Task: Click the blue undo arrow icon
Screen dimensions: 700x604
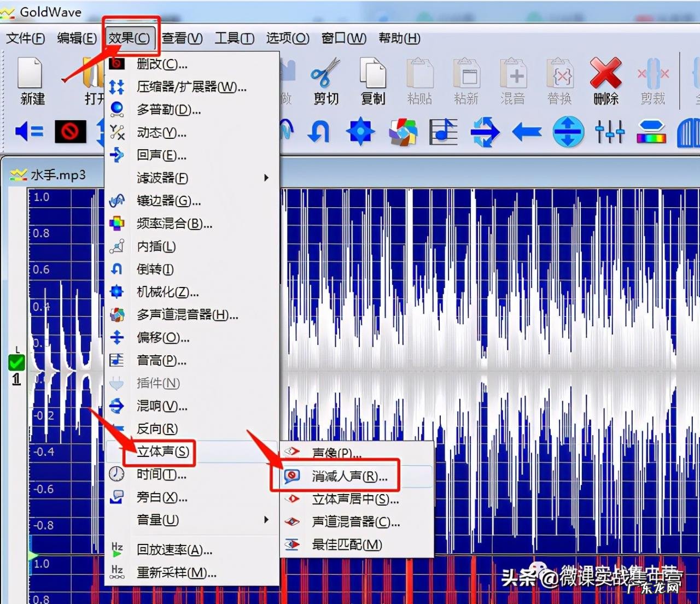Action: (x=319, y=132)
